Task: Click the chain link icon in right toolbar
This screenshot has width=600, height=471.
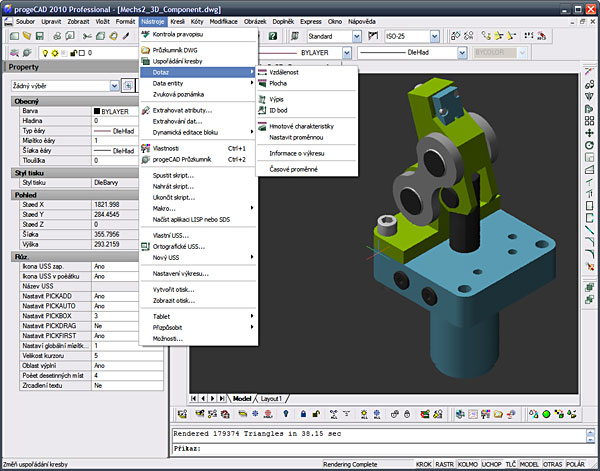Action: click(x=589, y=84)
